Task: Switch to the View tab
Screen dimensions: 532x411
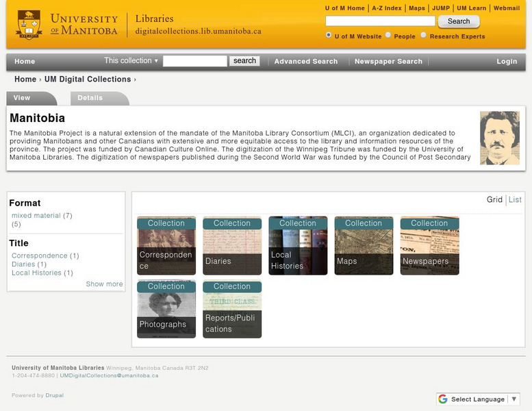Action: point(31,98)
